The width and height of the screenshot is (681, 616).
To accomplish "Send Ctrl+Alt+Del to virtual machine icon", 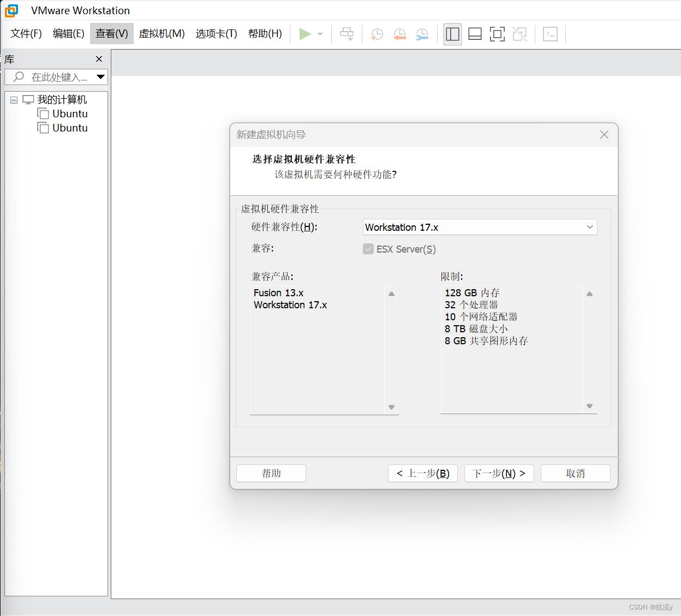I will 347,34.
